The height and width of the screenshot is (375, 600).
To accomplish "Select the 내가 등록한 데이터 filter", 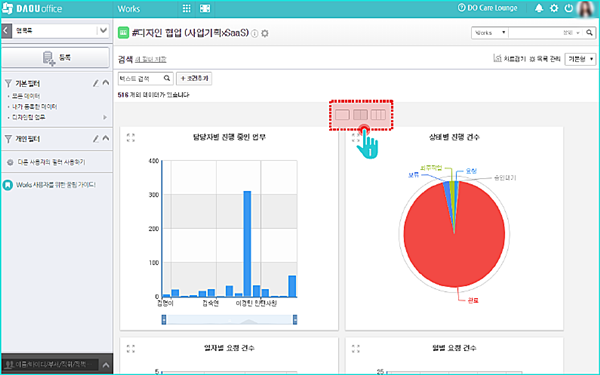I will pyautogui.click(x=34, y=107).
